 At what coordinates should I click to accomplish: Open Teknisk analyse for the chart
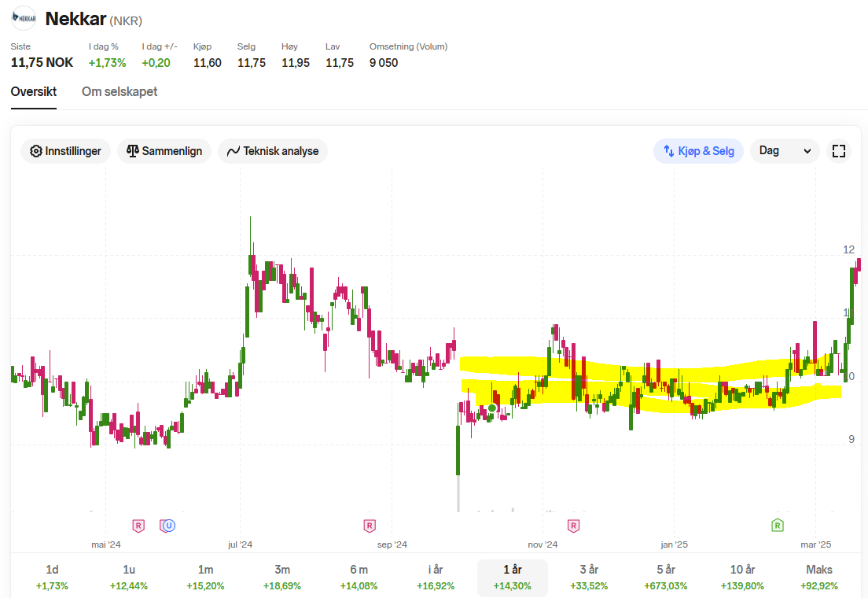pos(272,151)
